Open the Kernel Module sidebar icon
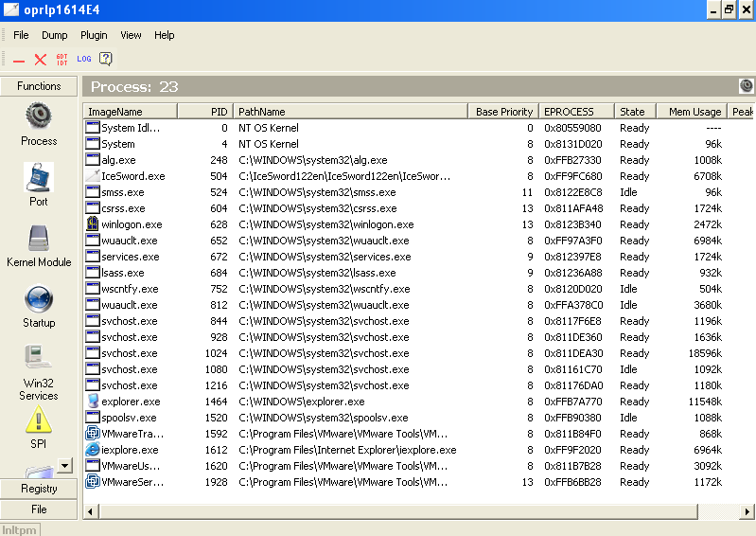 tap(39, 239)
